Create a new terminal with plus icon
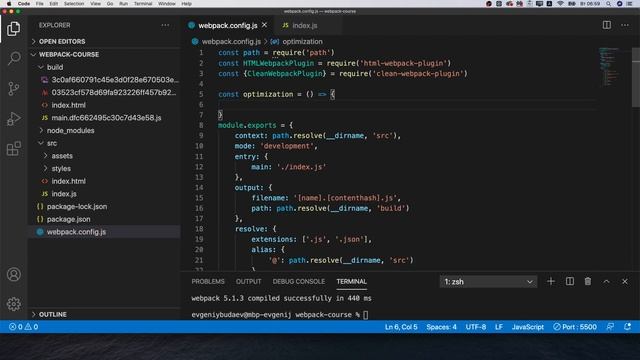The image size is (640, 360). tap(551, 281)
